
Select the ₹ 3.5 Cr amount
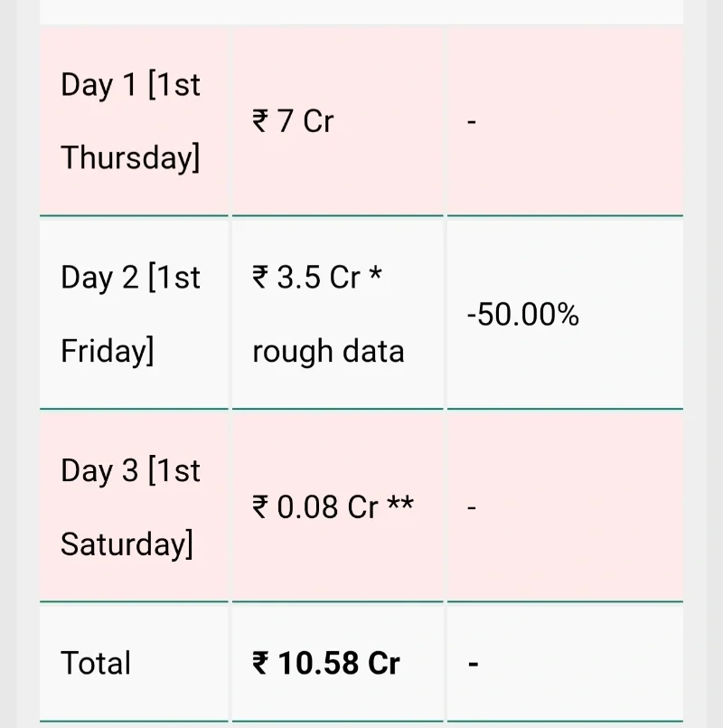point(305,278)
